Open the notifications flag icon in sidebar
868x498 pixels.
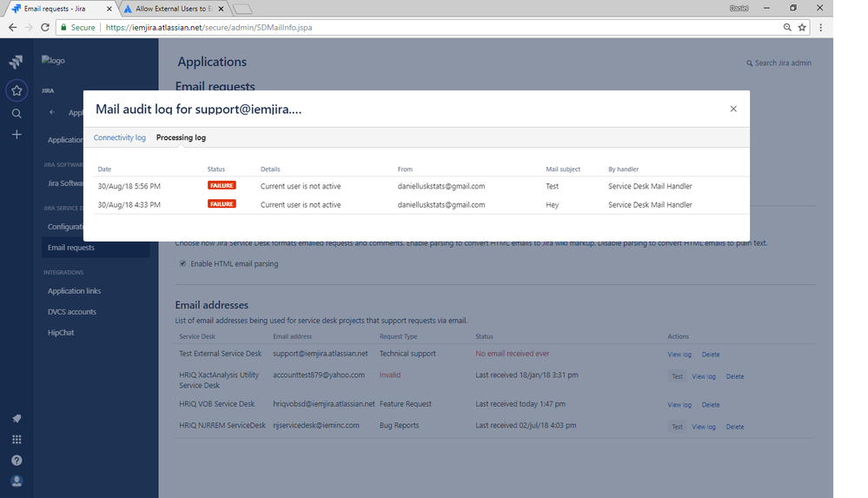point(17,419)
